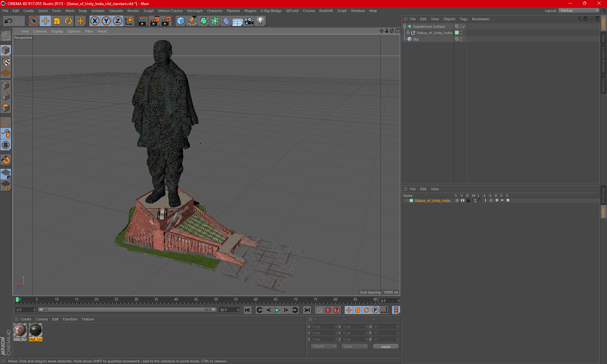The width and height of the screenshot is (607, 364).
Task: Open the Spline pen tool
Action: coord(192,21)
